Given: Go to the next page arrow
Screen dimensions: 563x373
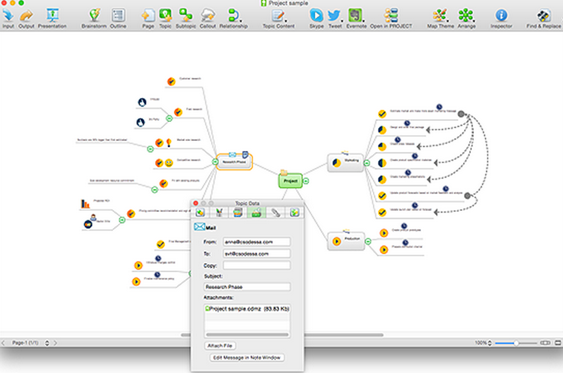Looking at the screenshot, I should pos(55,343).
